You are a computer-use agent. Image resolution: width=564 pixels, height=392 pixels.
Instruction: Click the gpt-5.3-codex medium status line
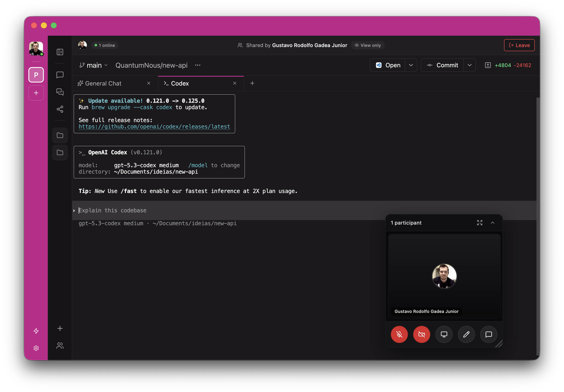click(158, 223)
